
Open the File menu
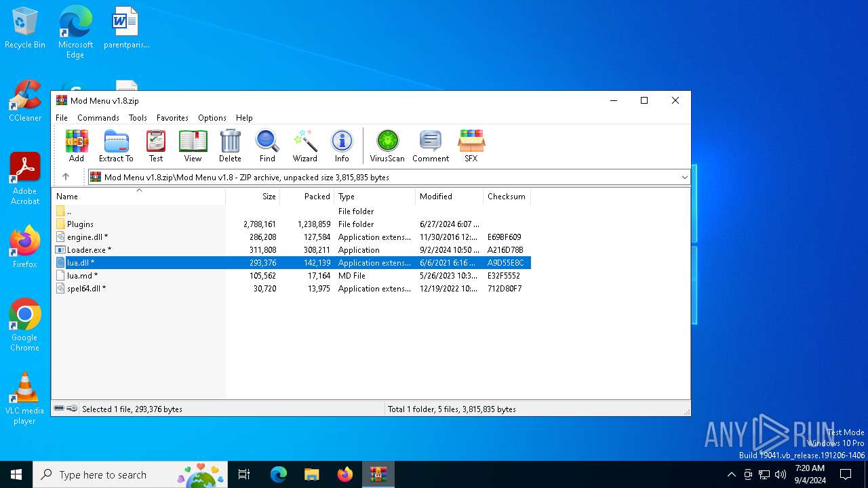coord(62,118)
